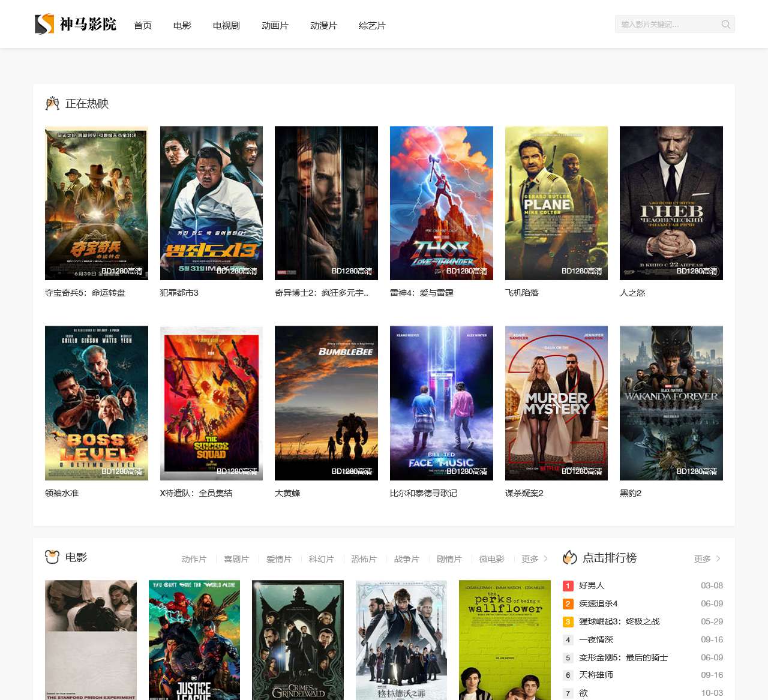Switch to the 综艺片 navigation item
768x700 pixels.
[x=372, y=25]
